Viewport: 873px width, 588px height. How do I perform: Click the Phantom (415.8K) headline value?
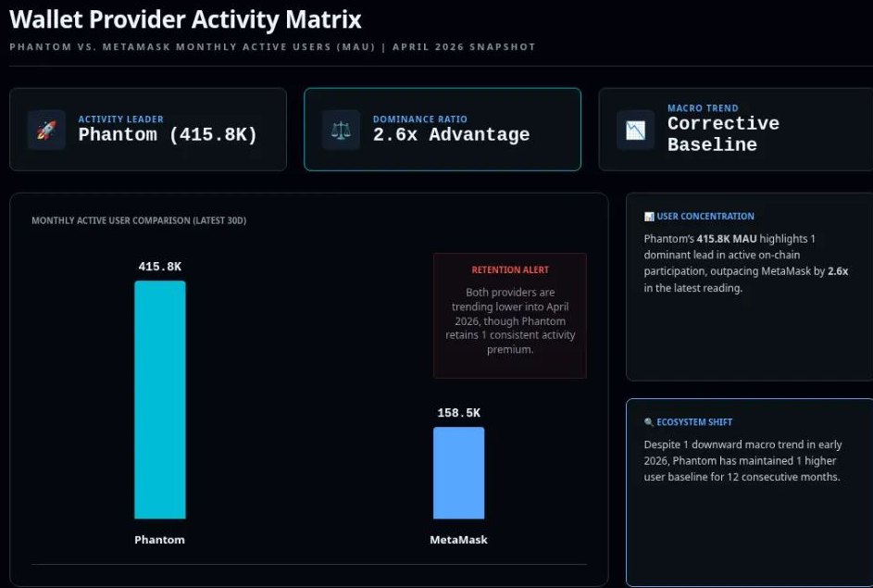[168, 135]
